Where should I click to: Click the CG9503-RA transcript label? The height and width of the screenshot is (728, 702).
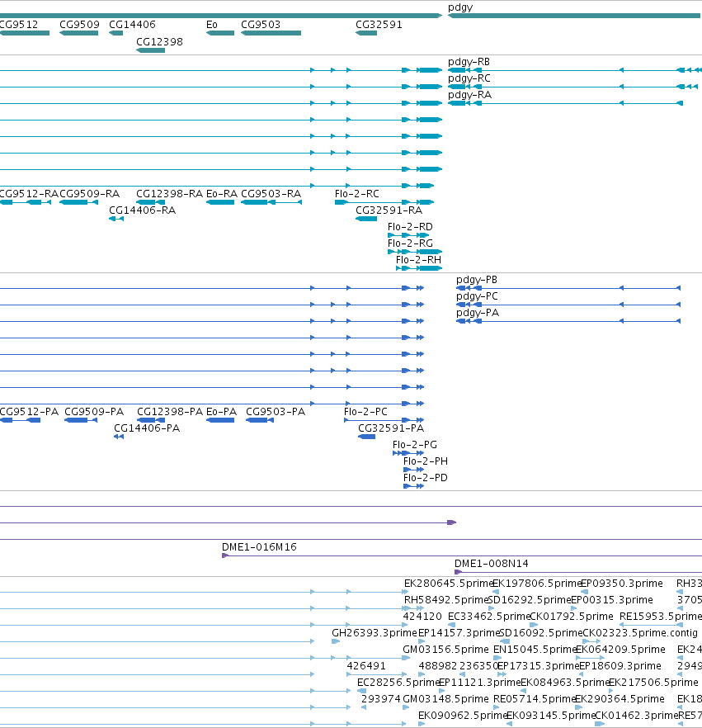[x=271, y=194]
